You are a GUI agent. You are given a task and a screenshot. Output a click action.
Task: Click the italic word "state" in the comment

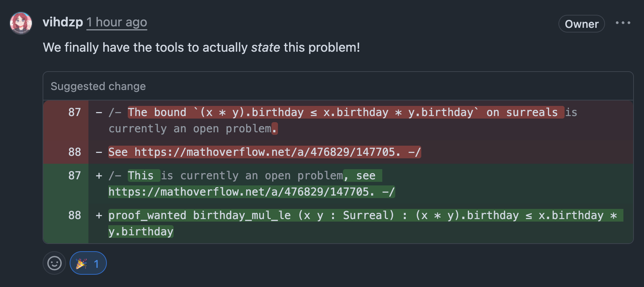(x=265, y=48)
